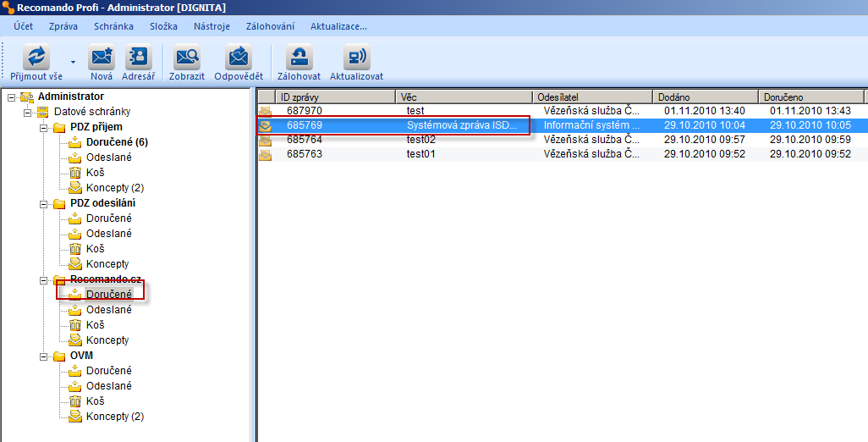Sort by the Odesílatel column header

click(592, 97)
